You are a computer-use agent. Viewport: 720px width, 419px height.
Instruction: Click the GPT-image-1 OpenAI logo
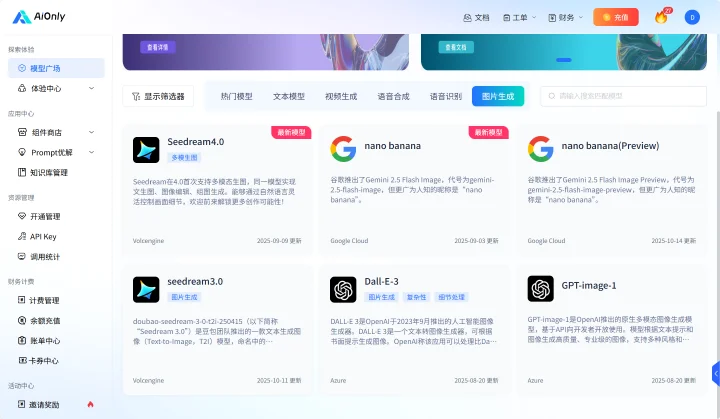[x=540, y=289]
